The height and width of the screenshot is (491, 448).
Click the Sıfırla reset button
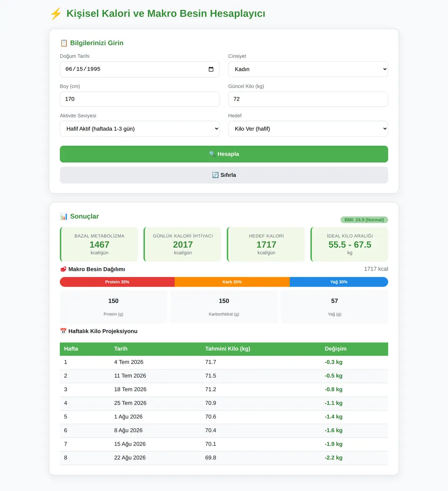click(224, 175)
